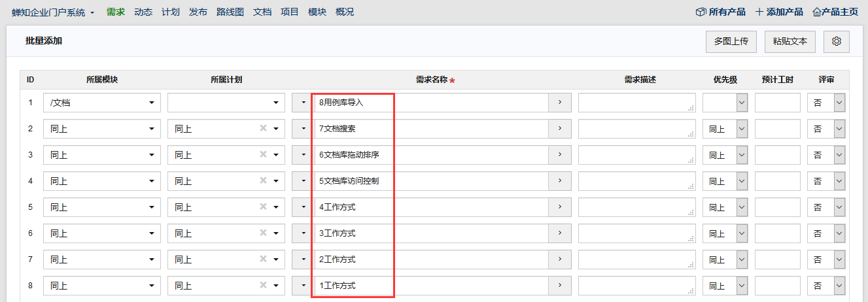Click the 预计工时 input in row 5

coord(777,207)
